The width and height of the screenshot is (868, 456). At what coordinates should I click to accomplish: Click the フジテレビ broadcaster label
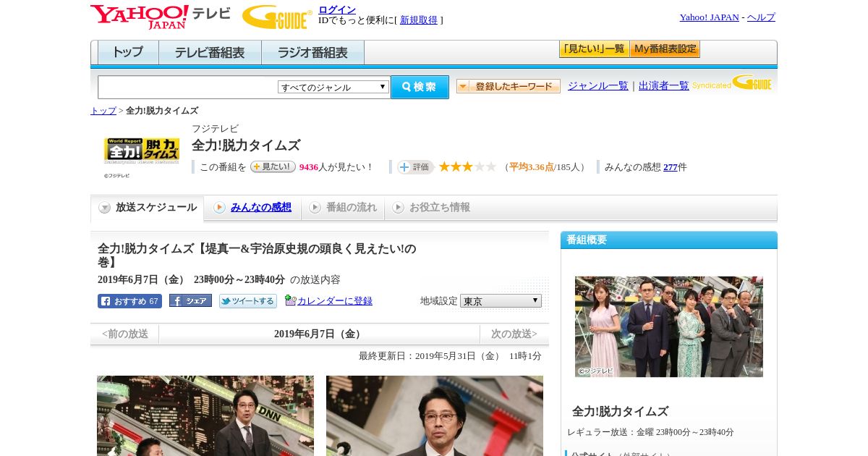[215, 129]
